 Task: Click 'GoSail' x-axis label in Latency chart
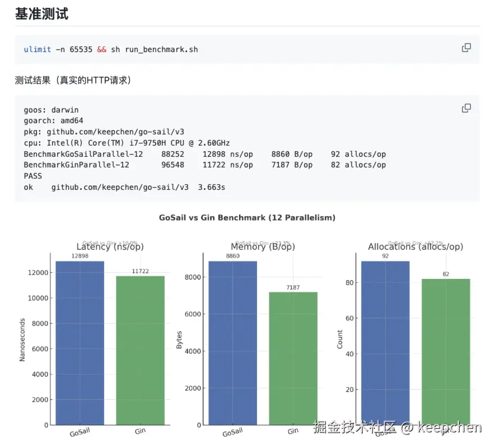(x=80, y=432)
